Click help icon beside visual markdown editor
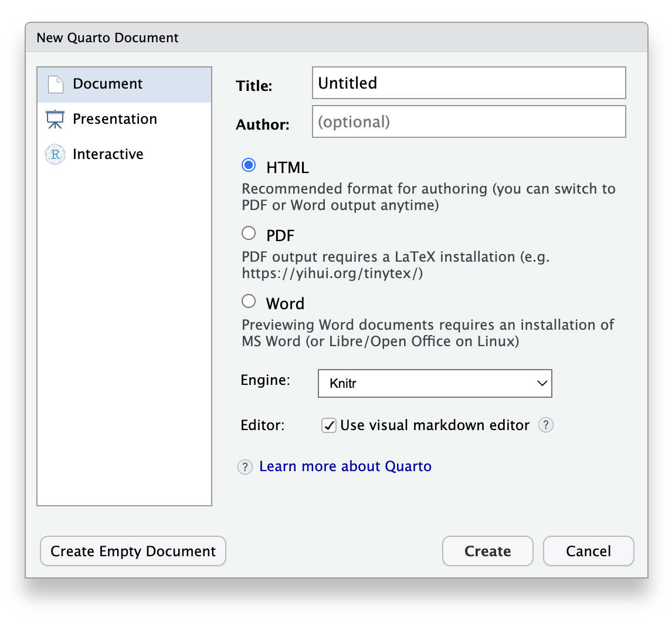The image size is (672, 619). point(545,425)
